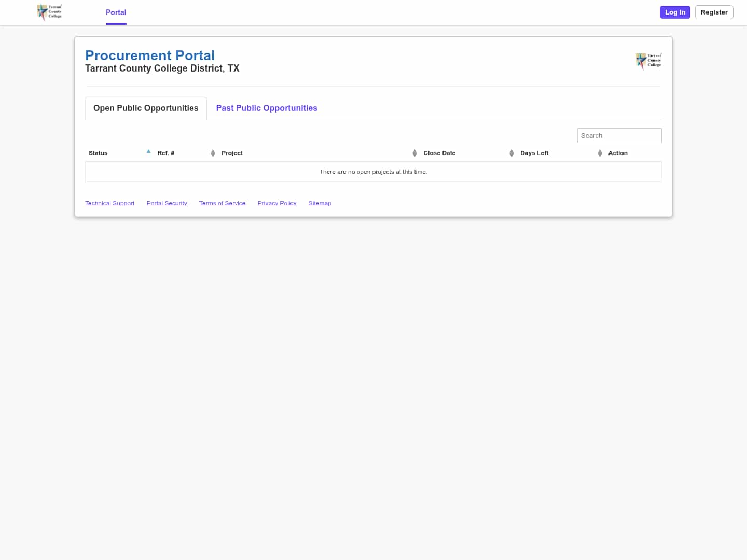Open the Portal navigation tab
The width and height of the screenshot is (747, 560).
tap(116, 12)
